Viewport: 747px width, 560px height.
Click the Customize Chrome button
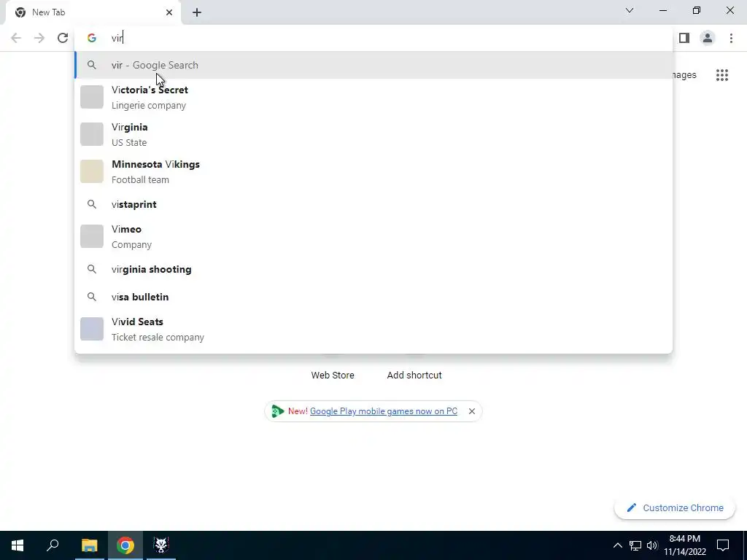(675, 507)
